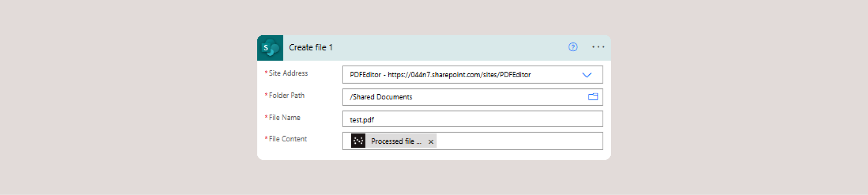Click the PDFEditor site address value
868x195 pixels.
click(x=440, y=75)
